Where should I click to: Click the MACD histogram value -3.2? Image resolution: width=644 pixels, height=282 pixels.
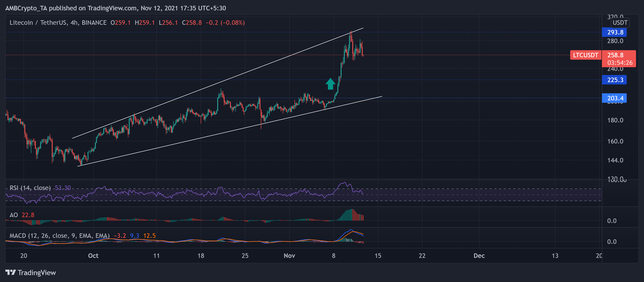(x=120, y=236)
